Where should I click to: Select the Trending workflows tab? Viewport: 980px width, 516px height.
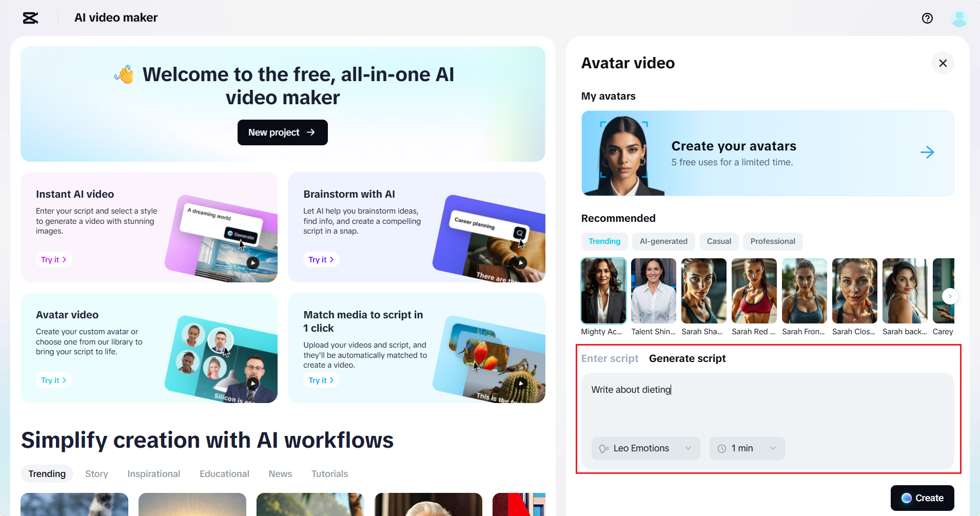point(47,474)
